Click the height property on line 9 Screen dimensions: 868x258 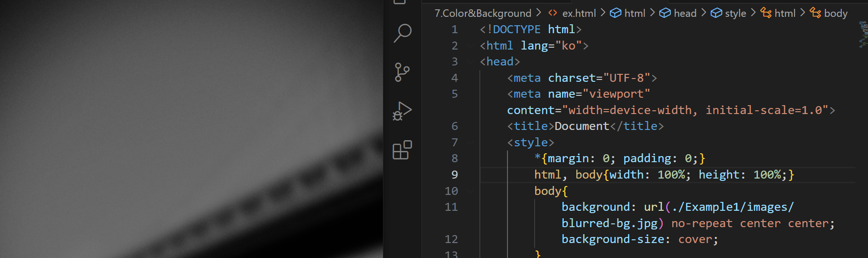(x=719, y=175)
